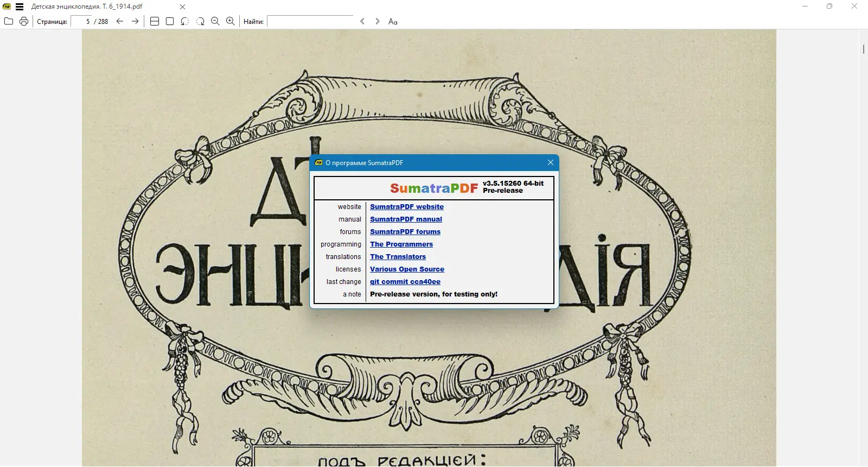
Task: Switch to fit single page view
Action: click(170, 21)
